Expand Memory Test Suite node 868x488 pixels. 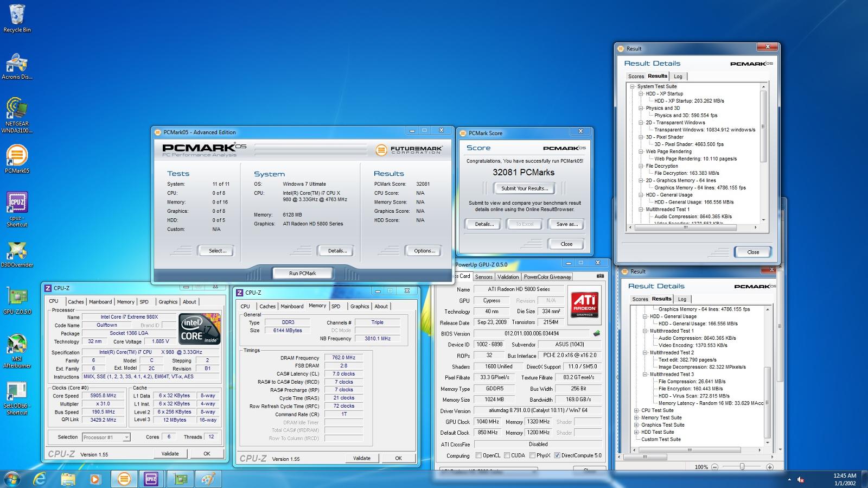(636, 417)
